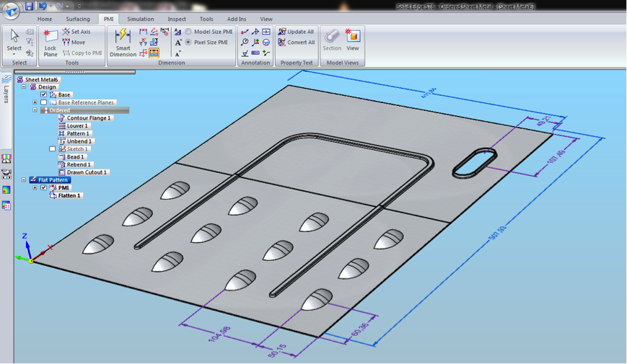Image resolution: width=627 pixels, height=364 pixels.
Task: Click the Update All property text button
Action: 297,32
